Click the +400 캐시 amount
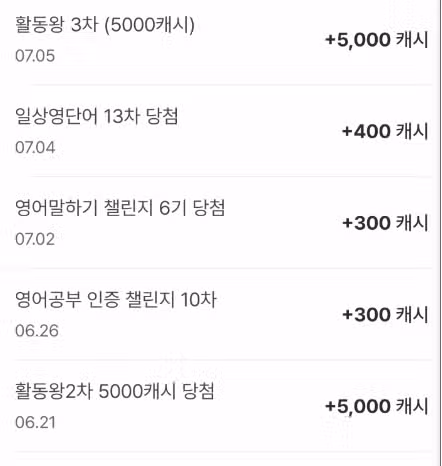The height and width of the screenshot is (466, 442). click(385, 131)
